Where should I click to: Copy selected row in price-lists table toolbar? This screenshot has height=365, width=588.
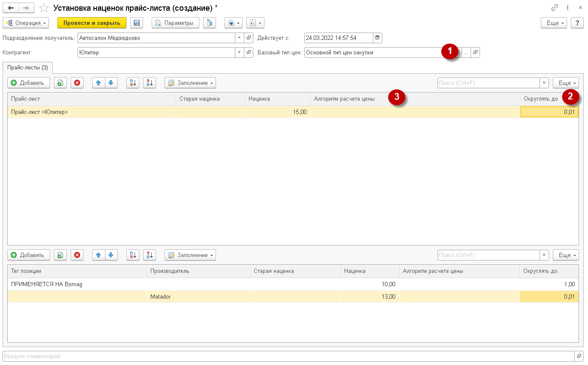(60, 83)
